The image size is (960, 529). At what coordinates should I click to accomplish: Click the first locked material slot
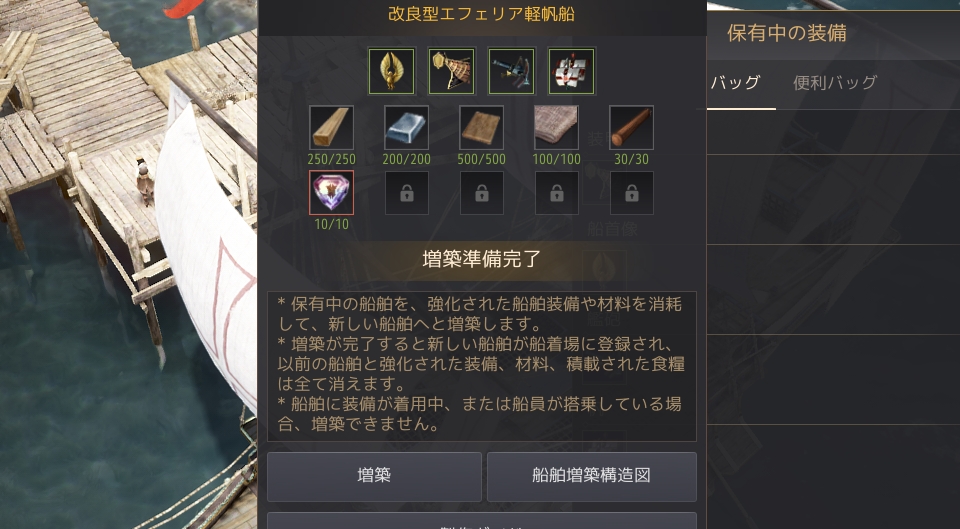[x=407, y=193]
